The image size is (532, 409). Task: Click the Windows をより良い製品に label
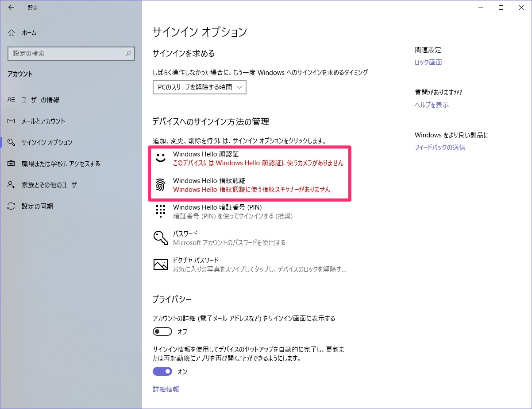pos(451,135)
